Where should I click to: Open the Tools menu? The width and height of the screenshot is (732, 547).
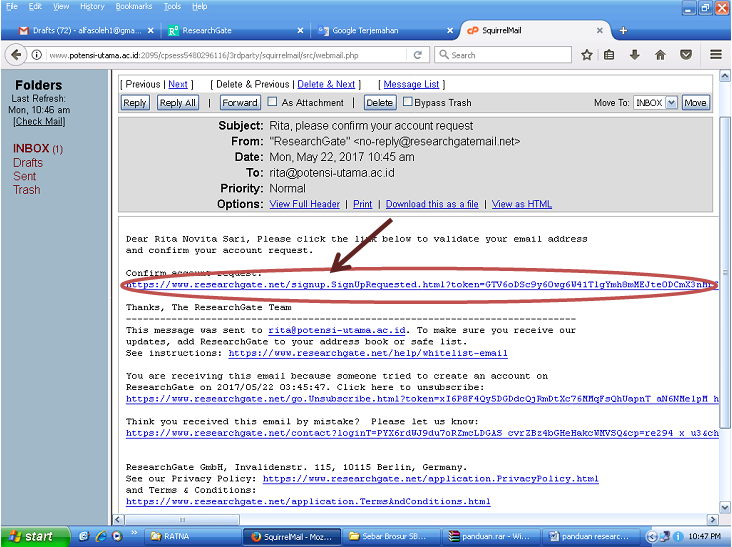coord(172,7)
